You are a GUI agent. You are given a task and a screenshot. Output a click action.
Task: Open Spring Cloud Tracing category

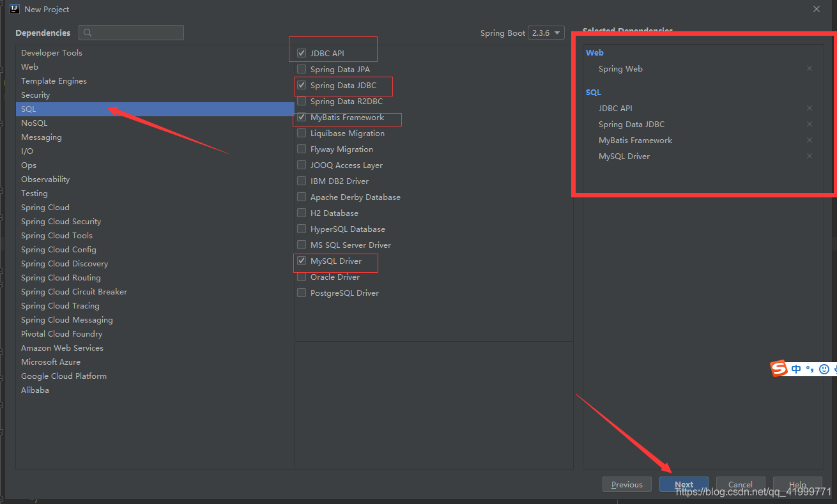[155, 305]
